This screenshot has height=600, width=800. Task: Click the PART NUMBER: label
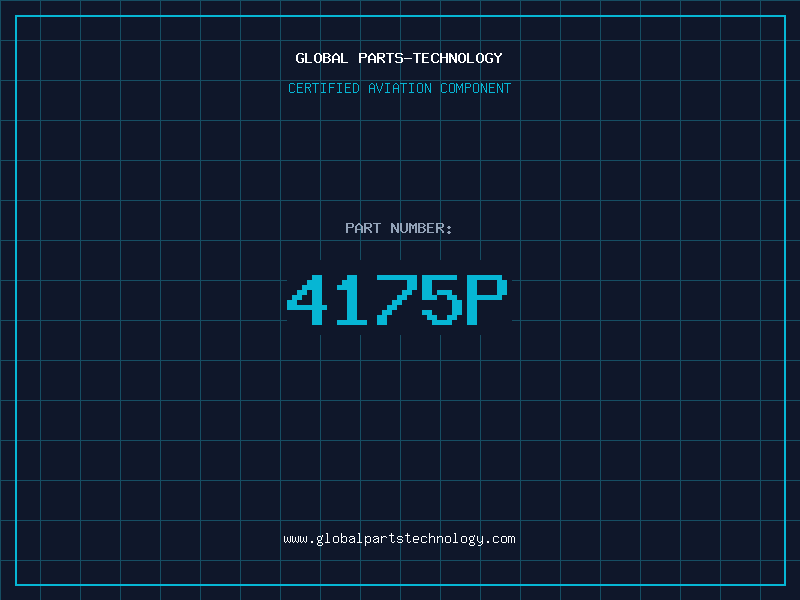coord(399,228)
